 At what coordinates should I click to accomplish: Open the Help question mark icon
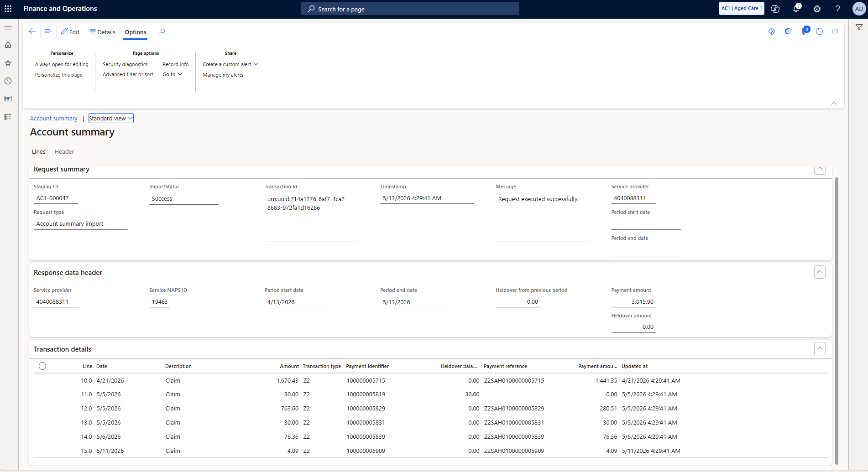837,9
